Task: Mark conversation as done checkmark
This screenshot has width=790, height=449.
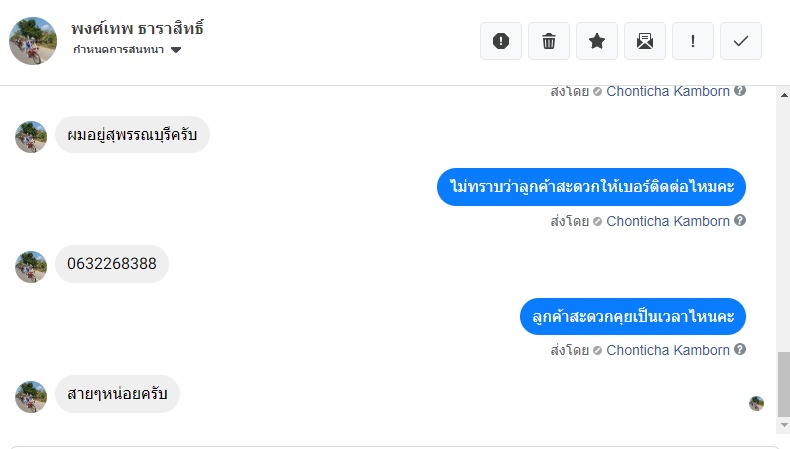Action: (741, 41)
